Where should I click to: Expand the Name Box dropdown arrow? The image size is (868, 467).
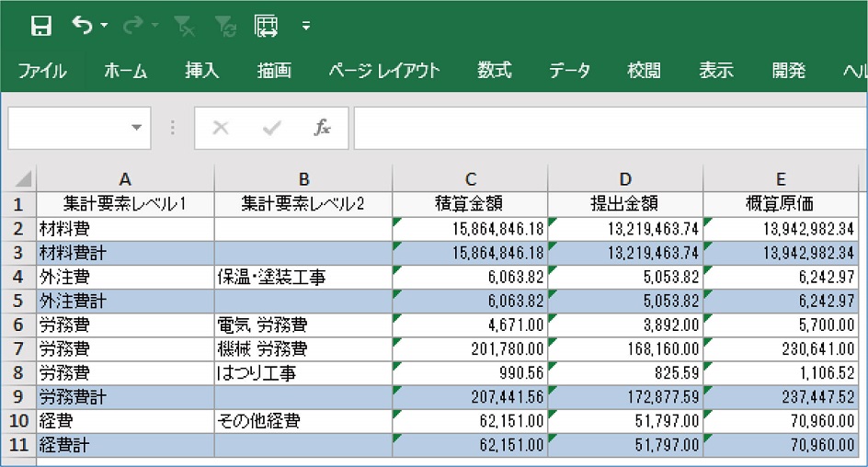[136, 128]
